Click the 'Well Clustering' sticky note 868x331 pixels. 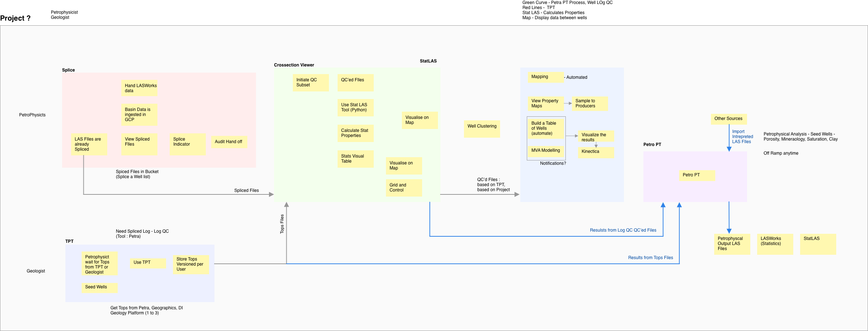click(482, 129)
